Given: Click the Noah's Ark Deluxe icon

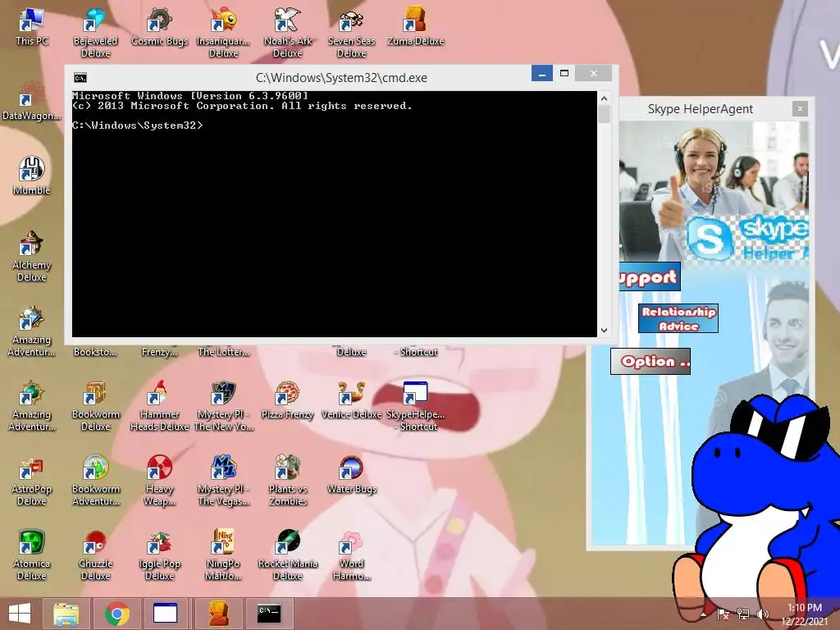Looking at the screenshot, I should pyautogui.click(x=288, y=33).
